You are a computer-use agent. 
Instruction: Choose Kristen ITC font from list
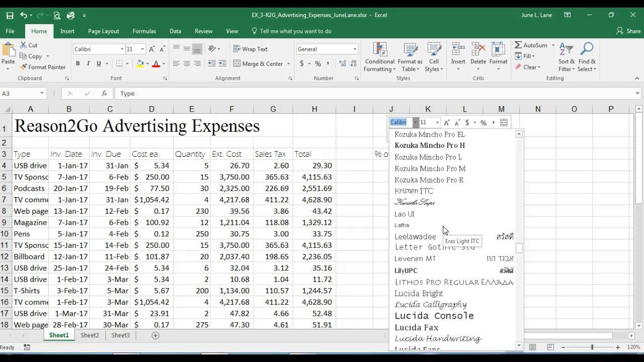414,191
